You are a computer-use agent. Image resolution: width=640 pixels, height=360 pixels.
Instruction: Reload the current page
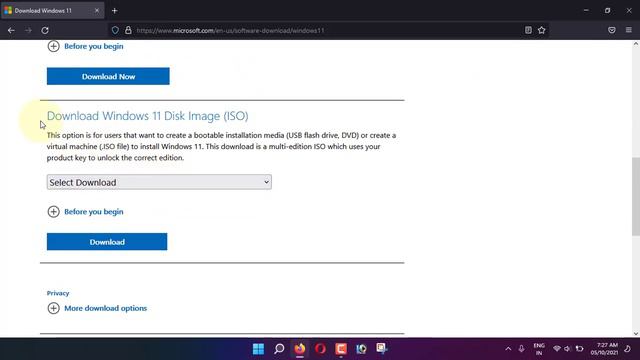pos(45,30)
